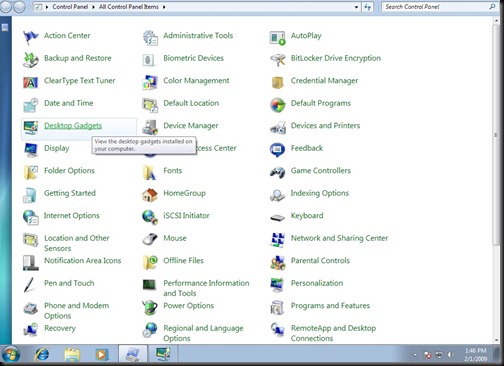Open Notification Area Icons link

pyautogui.click(x=83, y=261)
